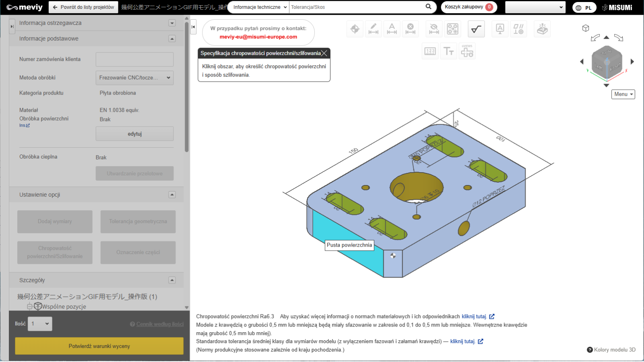Image resolution: width=644 pixels, height=362 pixels.
Task: Select the edit dimension pencil icon
Action: tap(374, 29)
